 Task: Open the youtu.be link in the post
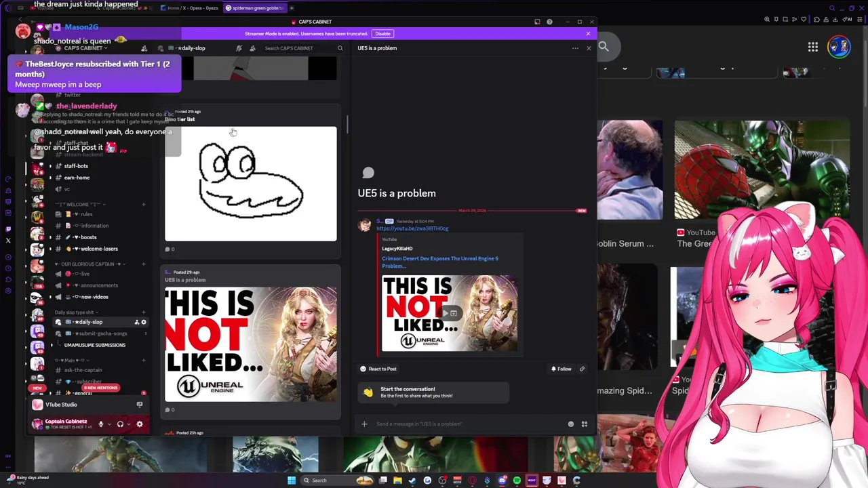tap(412, 228)
